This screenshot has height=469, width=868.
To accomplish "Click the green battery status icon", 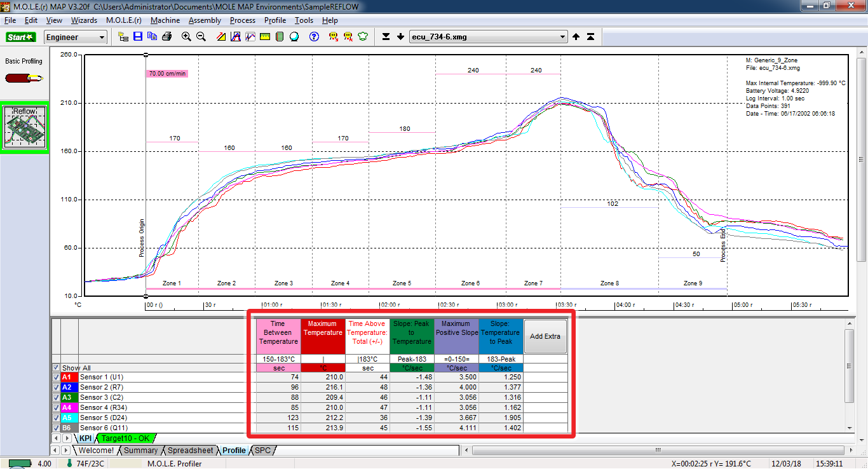I will click(x=20, y=464).
